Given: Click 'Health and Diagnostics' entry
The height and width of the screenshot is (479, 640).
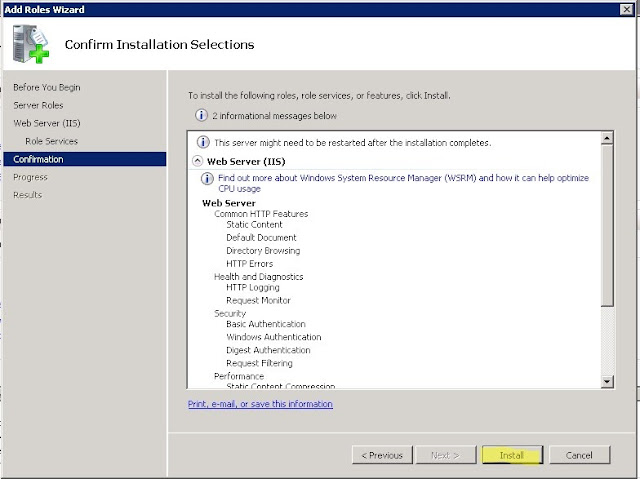Looking at the screenshot, I should click(258, 277).
